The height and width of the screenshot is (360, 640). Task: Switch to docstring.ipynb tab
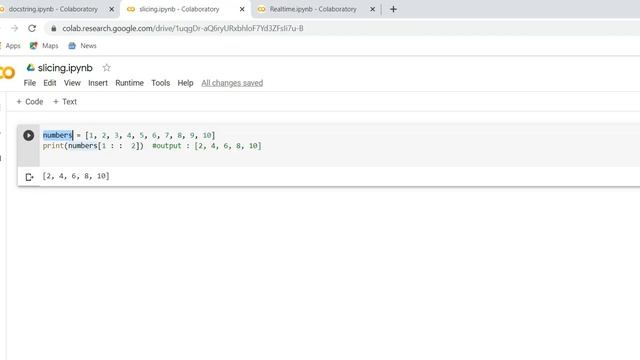tap(53, 9)
